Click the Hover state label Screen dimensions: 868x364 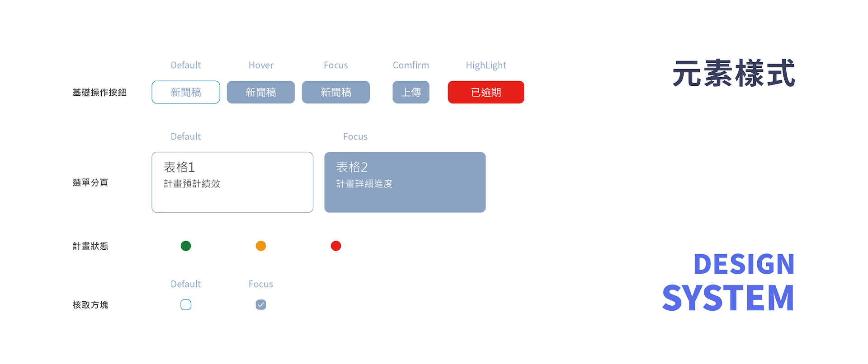click(261, 65)
